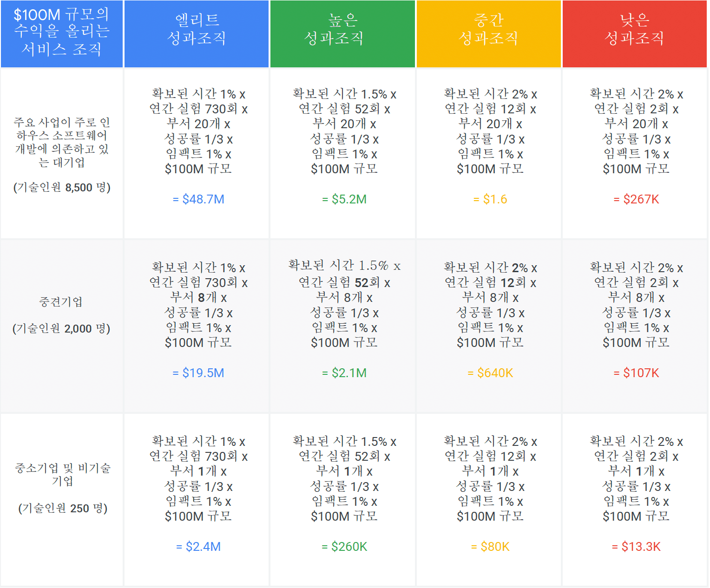Click the '= $2.4M' result value
Viewport: 710px width, 588px height.
(x=198, y=547)
